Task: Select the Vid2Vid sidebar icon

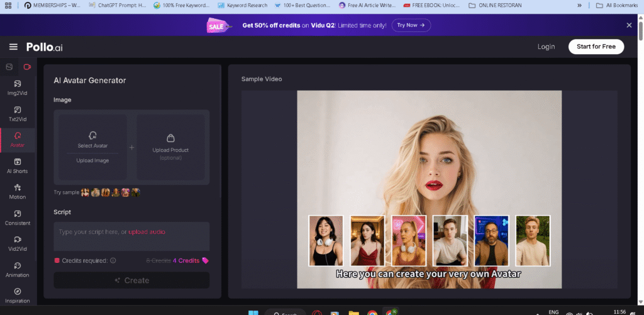Action: coord(17,243)
